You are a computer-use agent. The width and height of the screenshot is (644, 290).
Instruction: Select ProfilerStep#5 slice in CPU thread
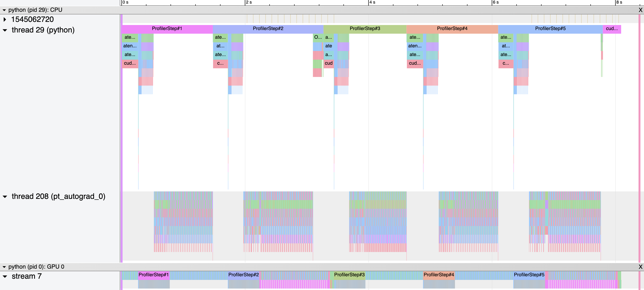(550, 29)
